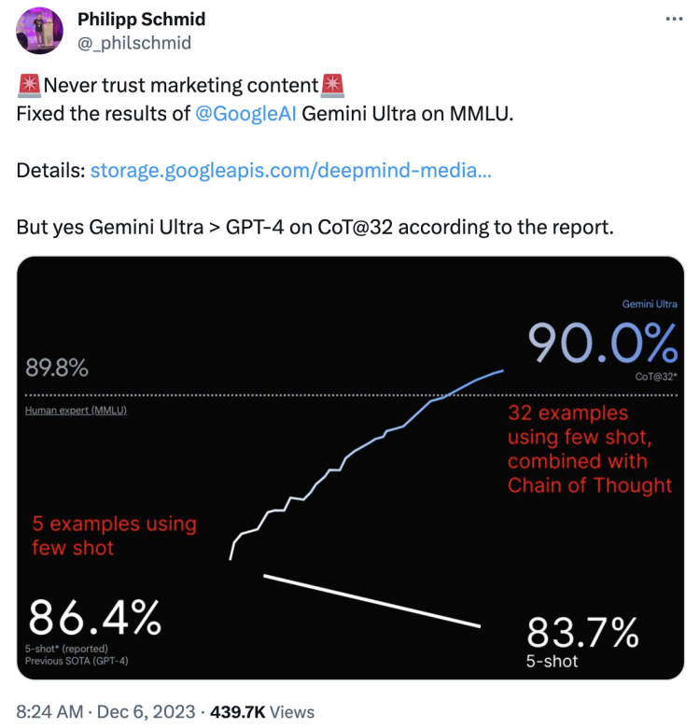Follow the storage.googleapis.com details link
The image size is (700, 728).
(291, 170)
